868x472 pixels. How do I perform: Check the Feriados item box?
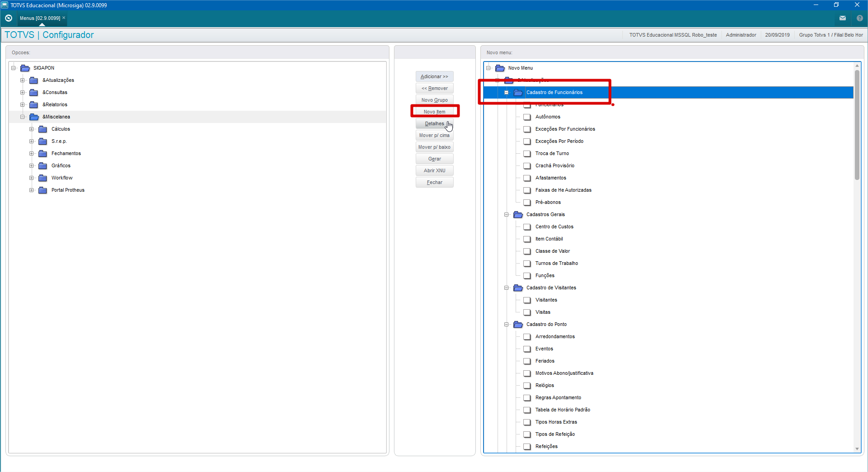(x=527, y=361)
